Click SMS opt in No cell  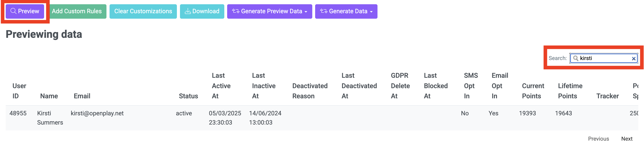pos(465,113)
